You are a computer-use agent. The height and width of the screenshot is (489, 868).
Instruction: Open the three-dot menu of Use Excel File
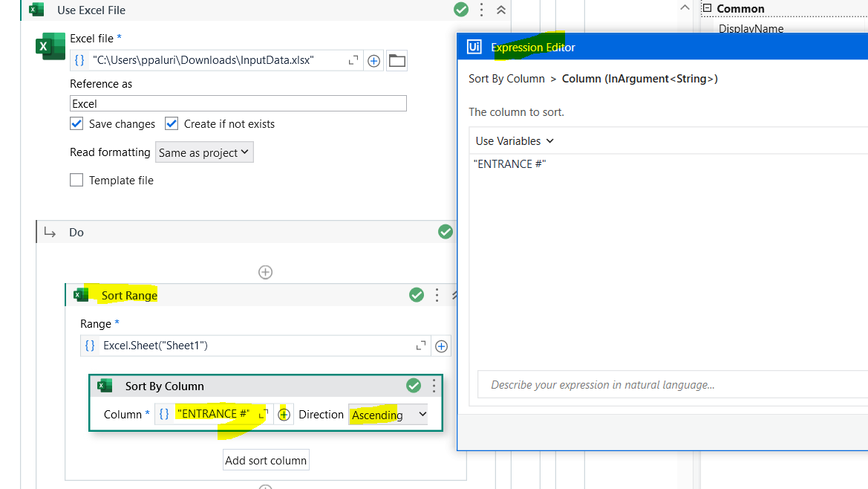[x=482, y=10]
